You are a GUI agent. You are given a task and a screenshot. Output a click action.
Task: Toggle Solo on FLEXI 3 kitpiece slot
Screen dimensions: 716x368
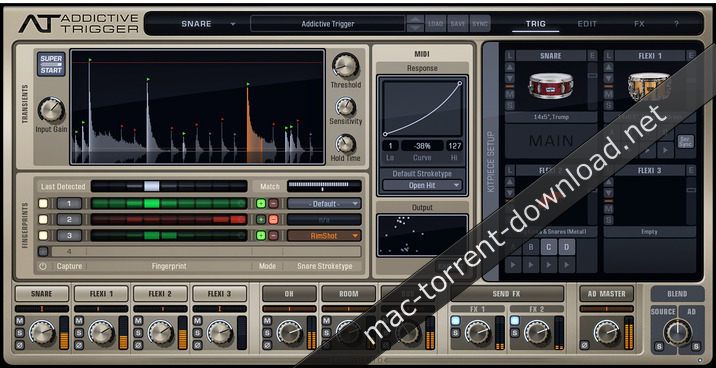coord(608,220)
